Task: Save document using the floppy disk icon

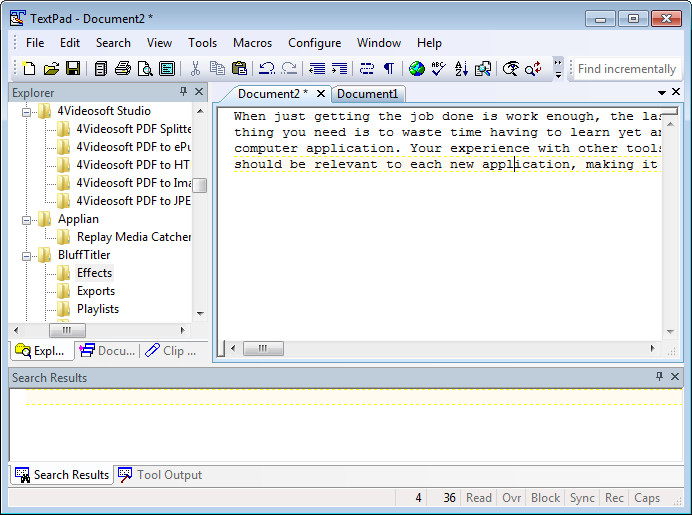Action: 73,68
